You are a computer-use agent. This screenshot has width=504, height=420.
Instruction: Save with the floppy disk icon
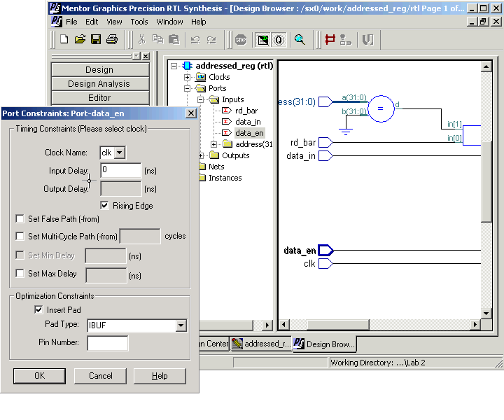click(x=96, y=39)
